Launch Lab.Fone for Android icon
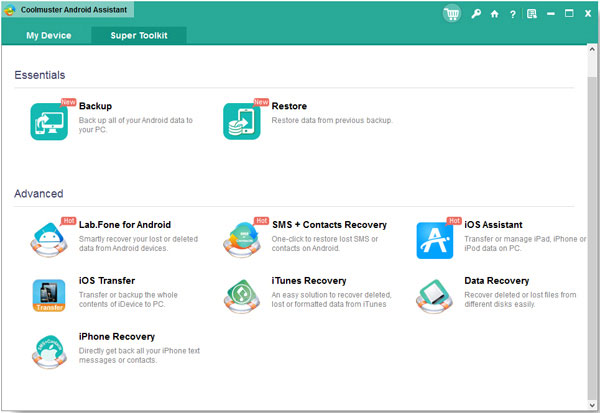The image size is (600, 413). tap(49, 240)
